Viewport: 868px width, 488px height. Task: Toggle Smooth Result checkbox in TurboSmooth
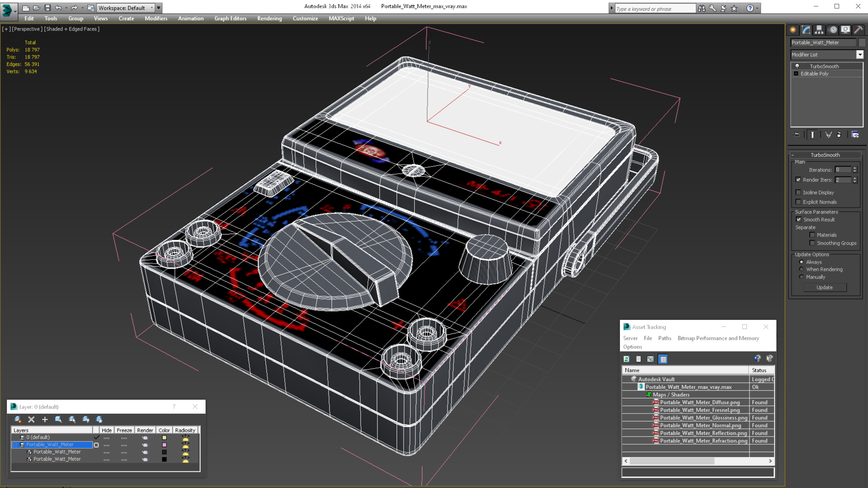[799, 219]
